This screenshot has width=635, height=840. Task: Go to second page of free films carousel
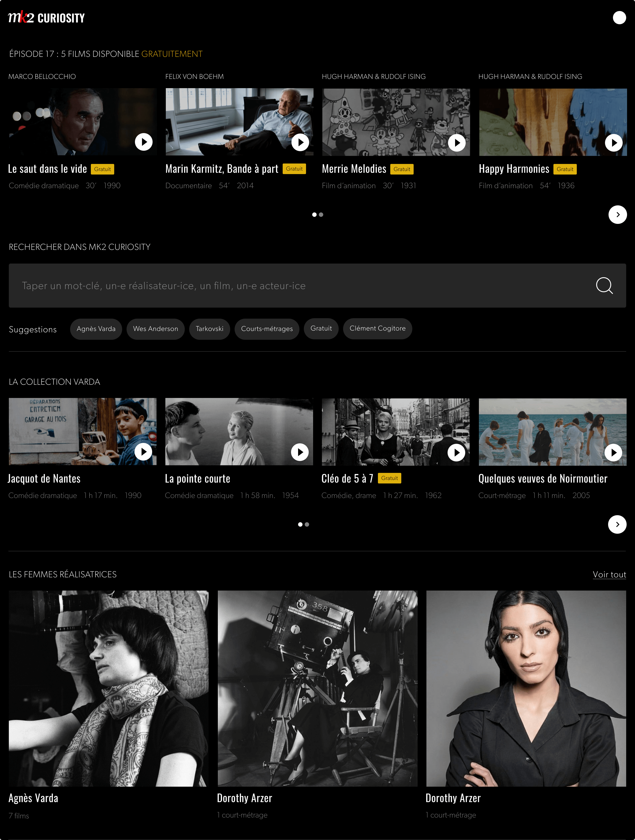[x=321, y=215]
